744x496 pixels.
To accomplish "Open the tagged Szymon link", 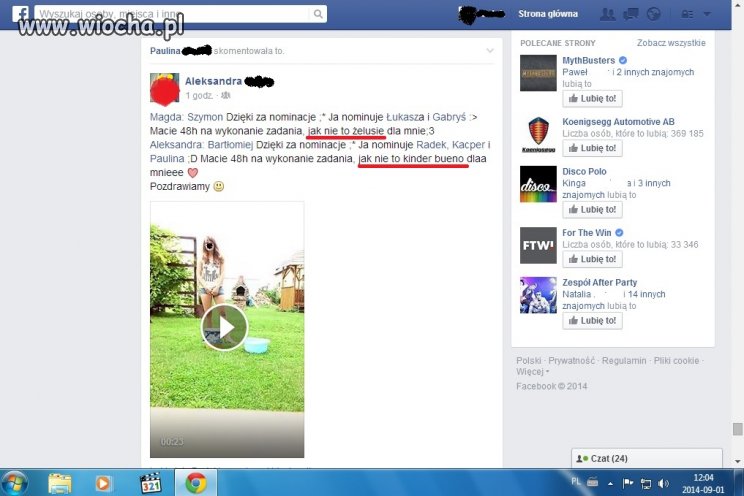I will point(205,117).
